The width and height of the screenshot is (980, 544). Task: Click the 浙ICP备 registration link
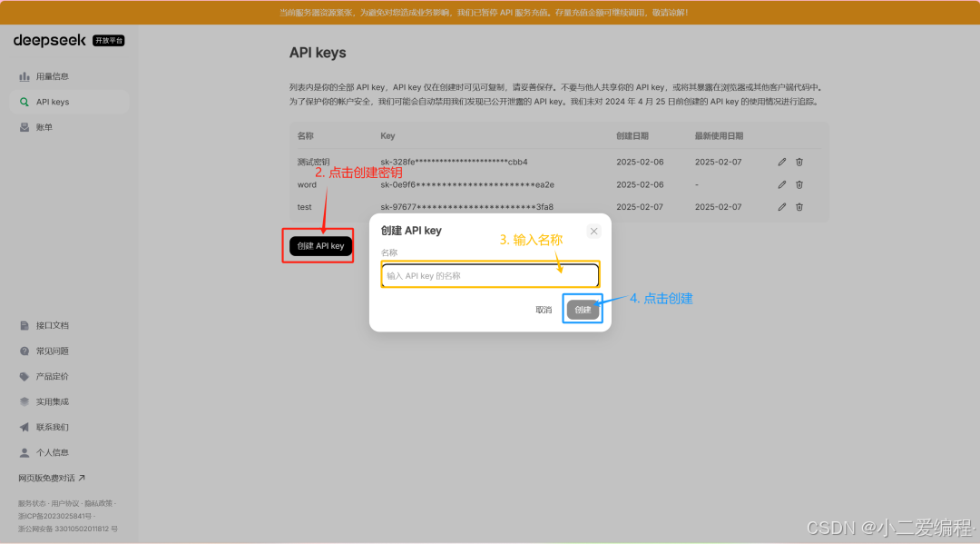tap(54, 516)
